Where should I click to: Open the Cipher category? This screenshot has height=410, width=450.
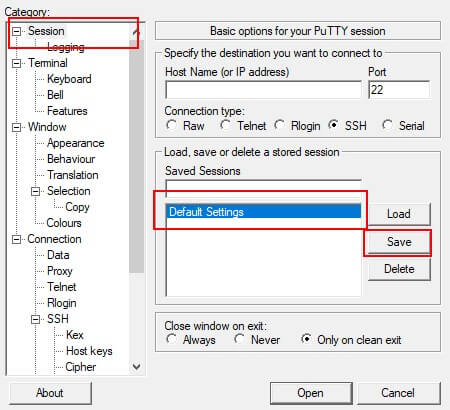[81, 367]
